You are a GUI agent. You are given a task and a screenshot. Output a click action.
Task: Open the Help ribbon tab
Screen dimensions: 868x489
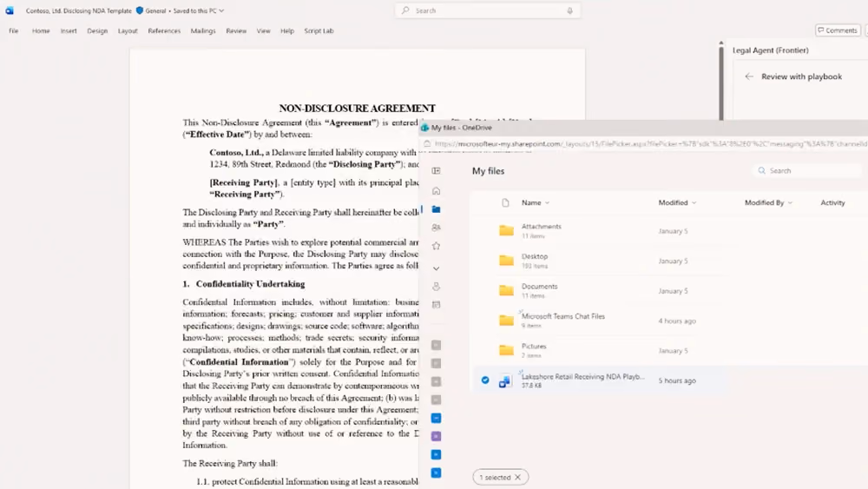[x=287, y=31]
